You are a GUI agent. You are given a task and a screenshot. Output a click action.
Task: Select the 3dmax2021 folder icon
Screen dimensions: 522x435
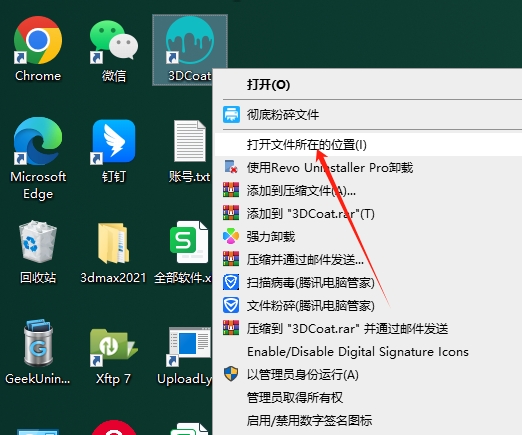point(113,252)
